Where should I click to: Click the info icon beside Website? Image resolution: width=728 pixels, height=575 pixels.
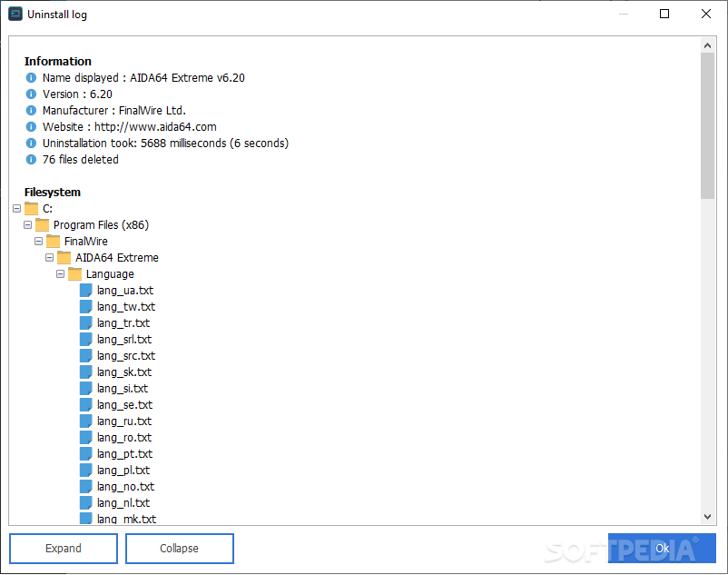31,127
